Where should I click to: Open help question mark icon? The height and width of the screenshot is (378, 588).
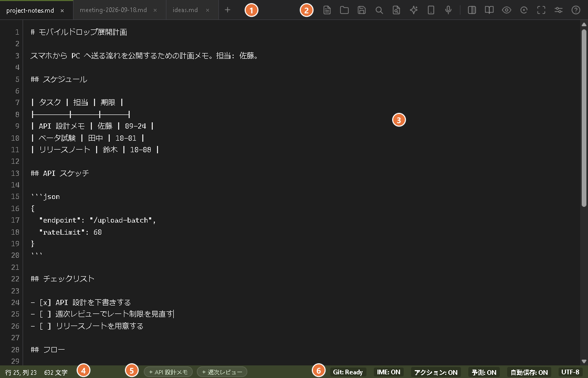(575, 10)
